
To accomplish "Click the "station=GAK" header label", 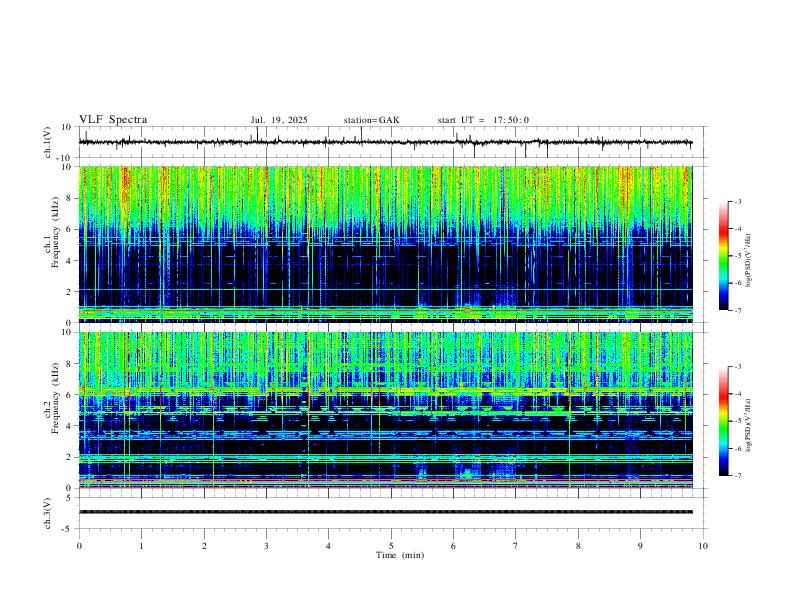I will [x=371, y=120].
